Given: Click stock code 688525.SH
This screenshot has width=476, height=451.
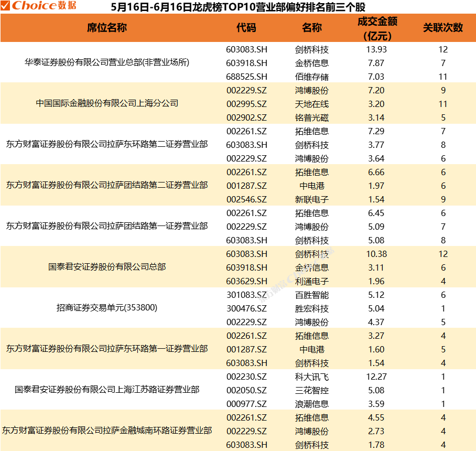Looking at the screenshot, I should pos(246,77).
